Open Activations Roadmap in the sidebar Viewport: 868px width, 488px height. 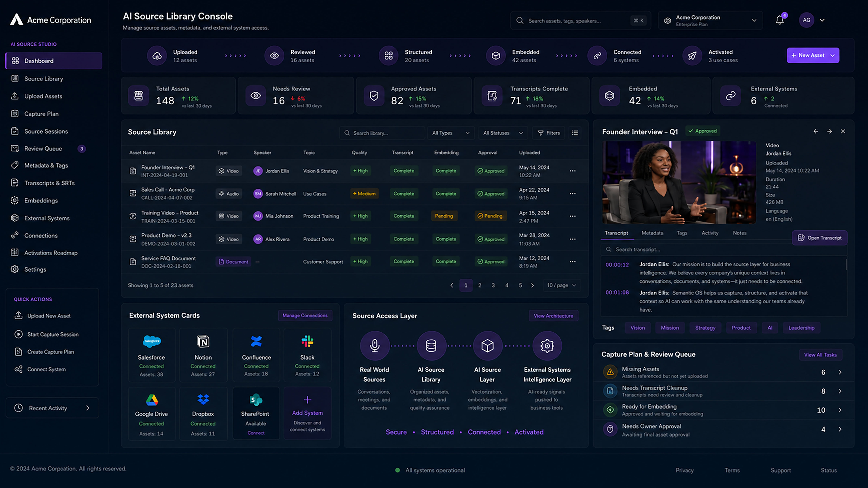[54, 253]
